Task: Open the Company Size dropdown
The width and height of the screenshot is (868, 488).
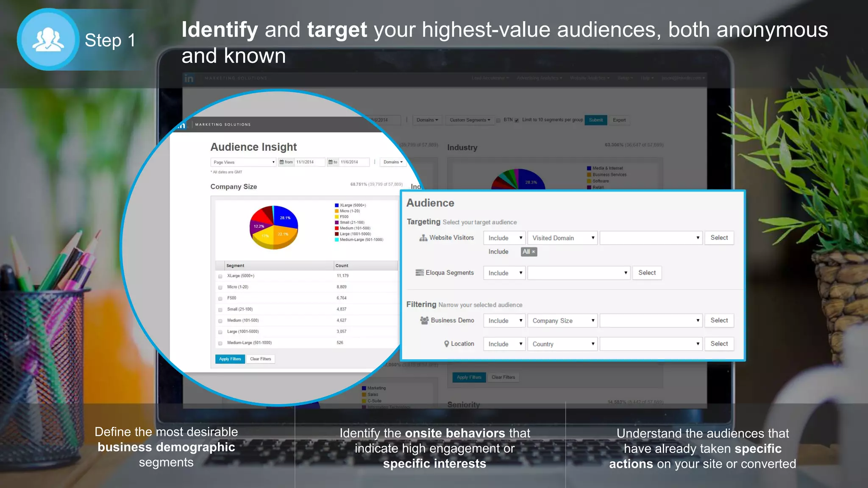Action: [x=562, y=321]
